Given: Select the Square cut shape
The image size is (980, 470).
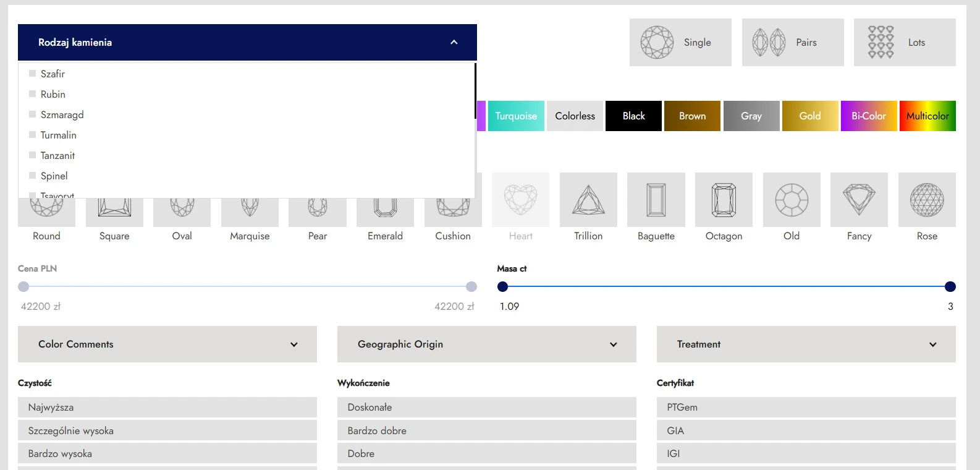Looking at the screenshot, I should click(114, 213).
